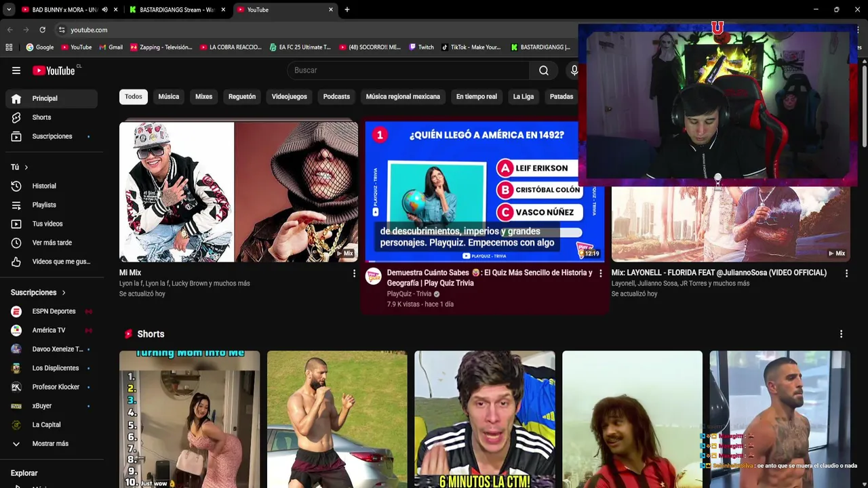Open a new browser tab
Image resolution: width=868 pixels, height=488 pixels.
pyautogui.click(x=347, y=9)
